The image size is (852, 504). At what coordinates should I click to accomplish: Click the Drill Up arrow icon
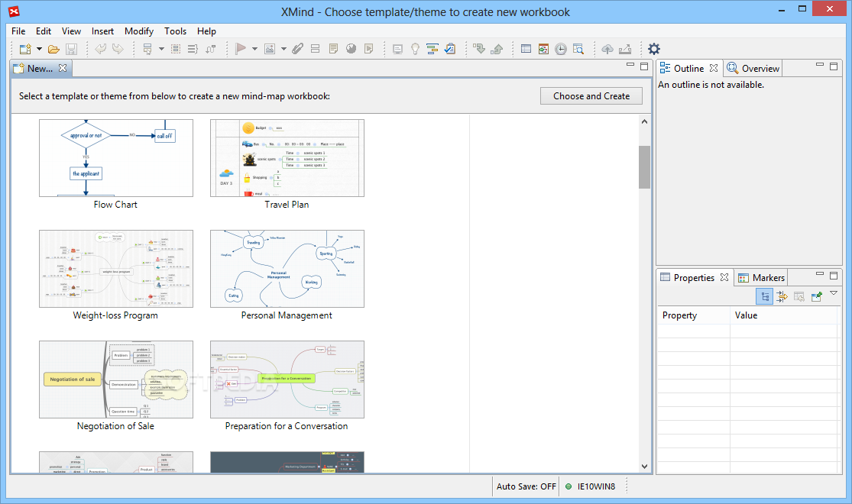pos(497,49)
